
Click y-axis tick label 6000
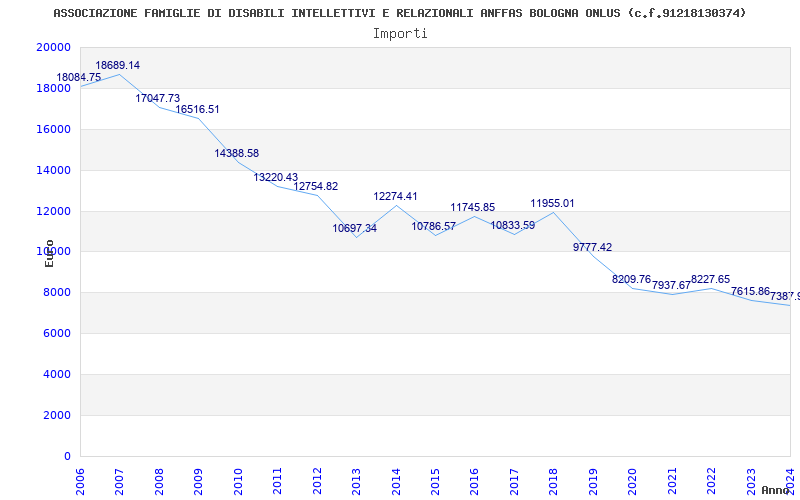click(x=57, y=333)
